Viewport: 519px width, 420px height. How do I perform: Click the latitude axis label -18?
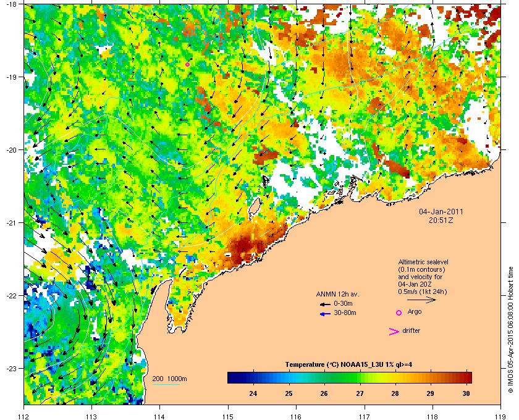[11, 4]
